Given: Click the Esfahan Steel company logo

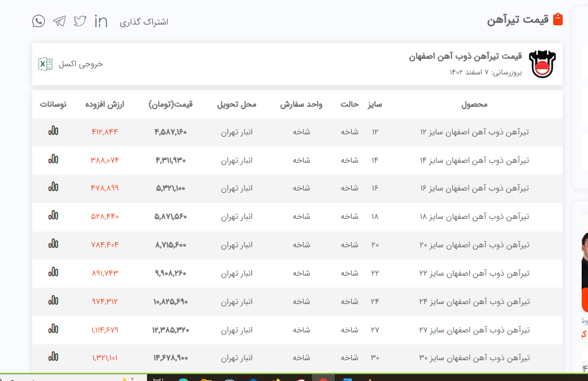Looking at the screenshot, I should click(543, 64).
